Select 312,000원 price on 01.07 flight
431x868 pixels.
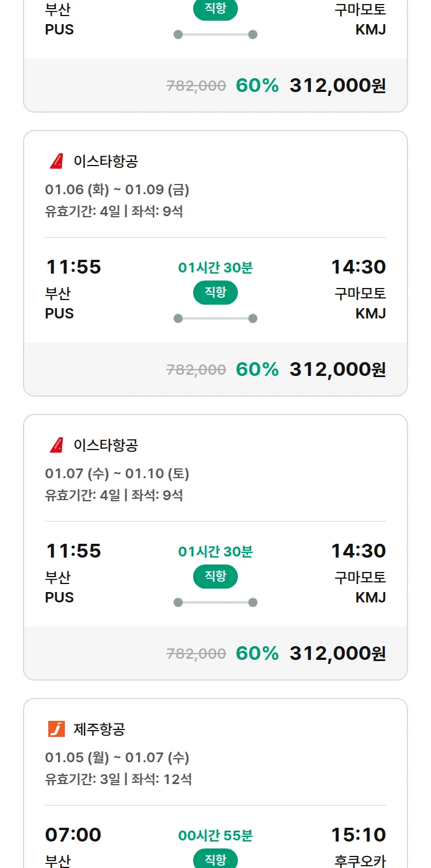[x=337, y=654]
